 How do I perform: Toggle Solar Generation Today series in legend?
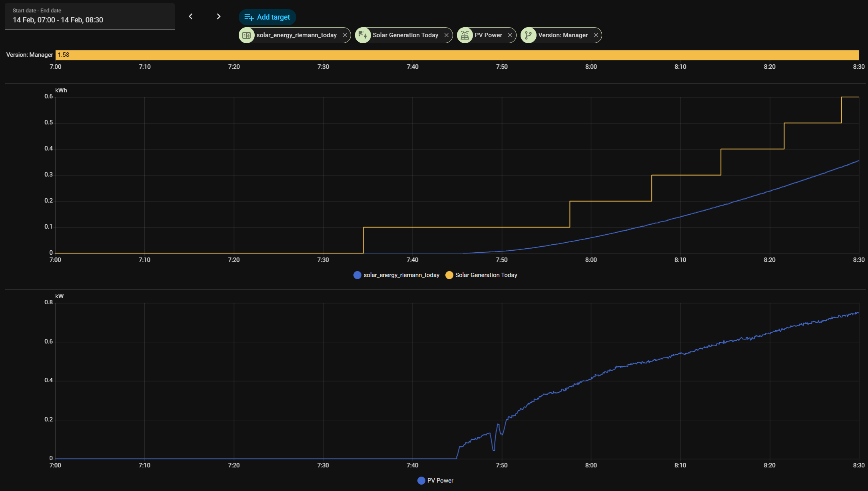coord(486,275)
